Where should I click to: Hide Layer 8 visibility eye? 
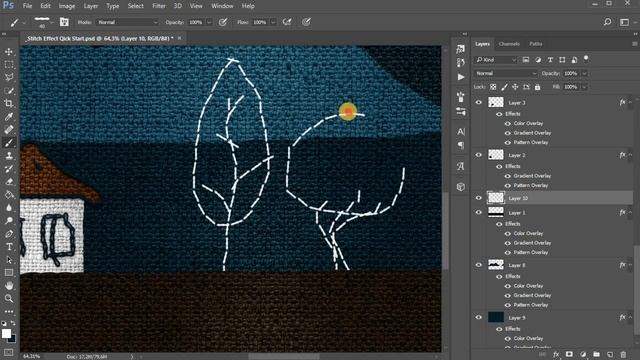click(479, 265)
